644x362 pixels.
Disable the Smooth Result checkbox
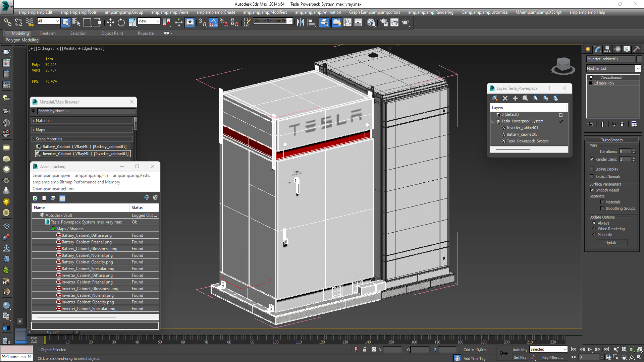(592, 190)
